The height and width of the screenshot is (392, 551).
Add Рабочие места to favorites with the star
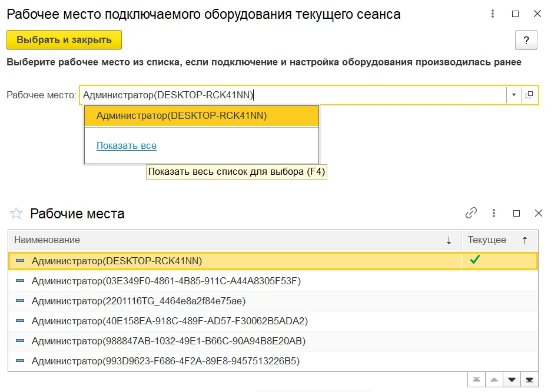(x=16, y=213)
